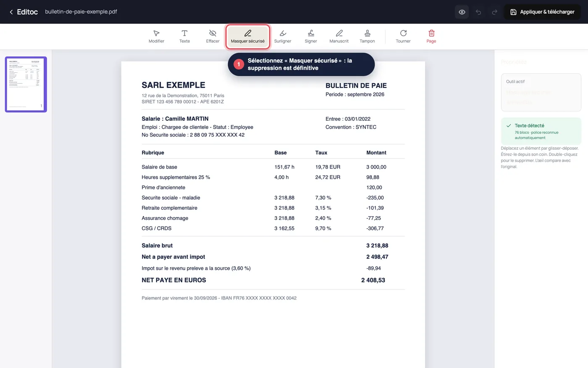The image size is (588, 368).
Task: Click the SARL EXEMPLE heading in the document
Action: pyautogui.click(x=173, y=85)
